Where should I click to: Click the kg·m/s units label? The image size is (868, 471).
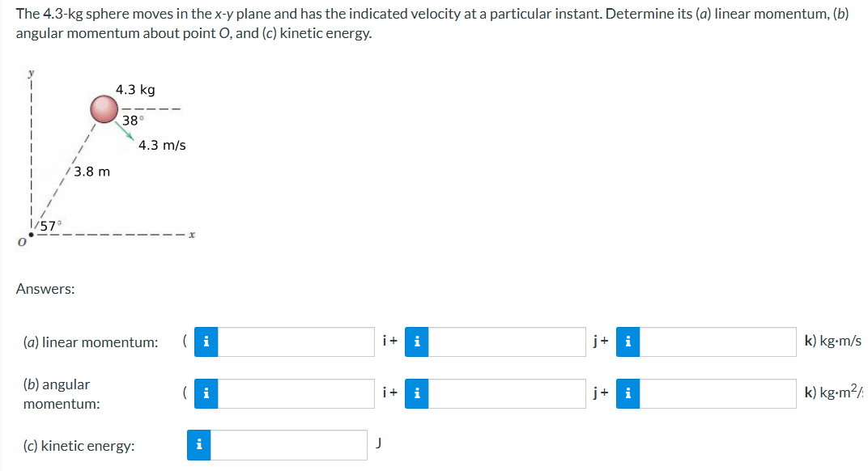pyautogui.click(x=832, y=342)
